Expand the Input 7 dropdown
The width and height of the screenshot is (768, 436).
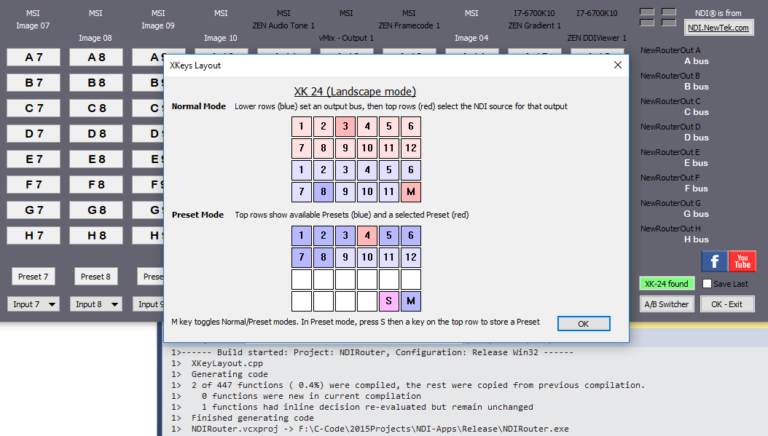34,304
